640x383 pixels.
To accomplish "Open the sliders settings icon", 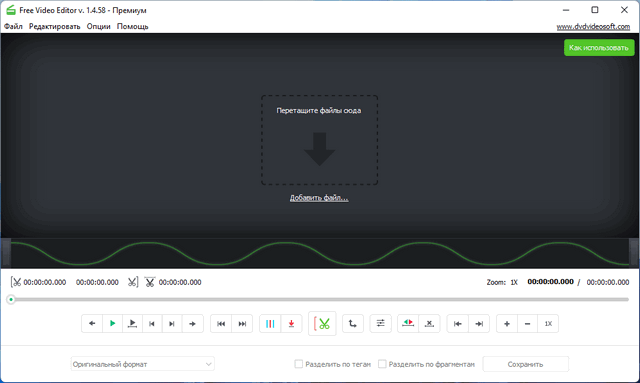I will (380, 323).
